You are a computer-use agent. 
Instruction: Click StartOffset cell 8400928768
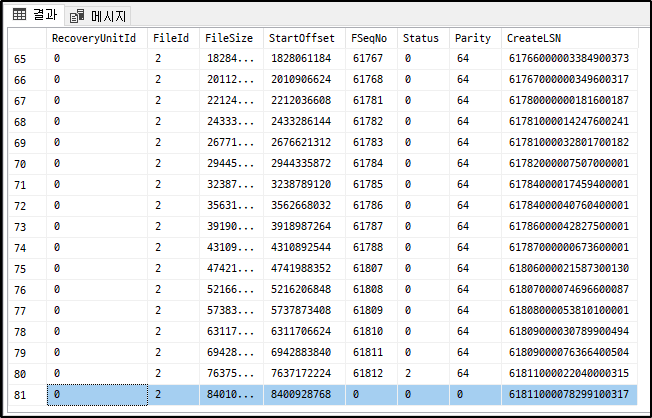(x=304, y=394)
